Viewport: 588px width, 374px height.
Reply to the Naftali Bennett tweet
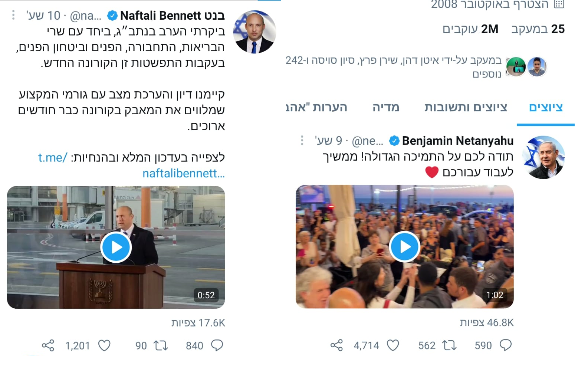[217, 345]
